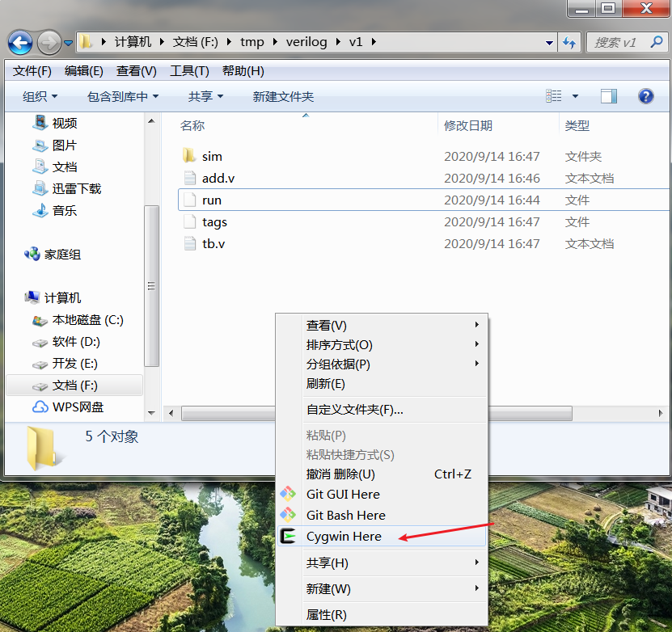Click the navigation pane scroll up arrow

[x=151, y=121]
